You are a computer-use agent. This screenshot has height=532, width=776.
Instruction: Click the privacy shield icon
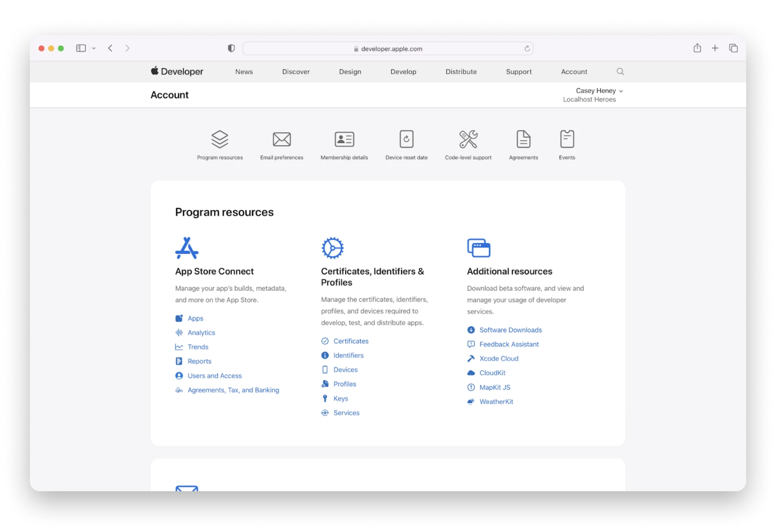click(231, 48)
